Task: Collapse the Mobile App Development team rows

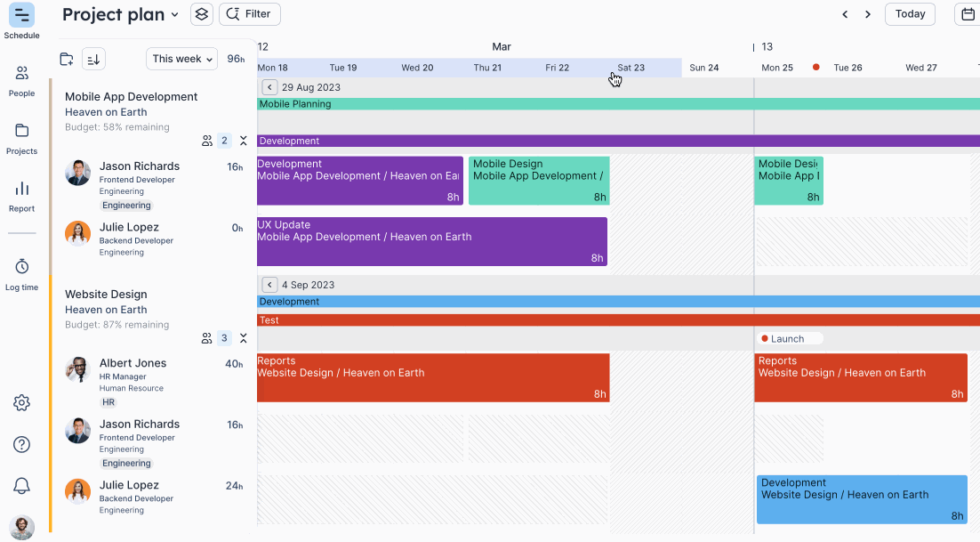Action: point(244,141)
